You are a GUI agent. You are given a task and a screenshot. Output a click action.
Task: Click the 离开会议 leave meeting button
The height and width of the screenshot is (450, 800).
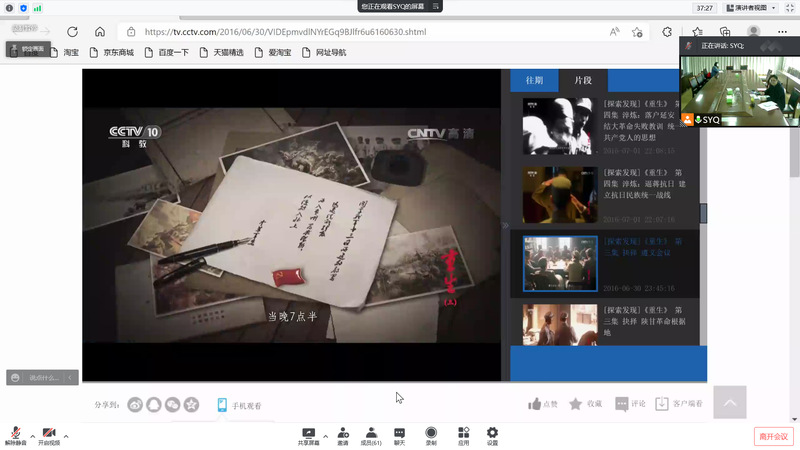[x=772, y=436]
